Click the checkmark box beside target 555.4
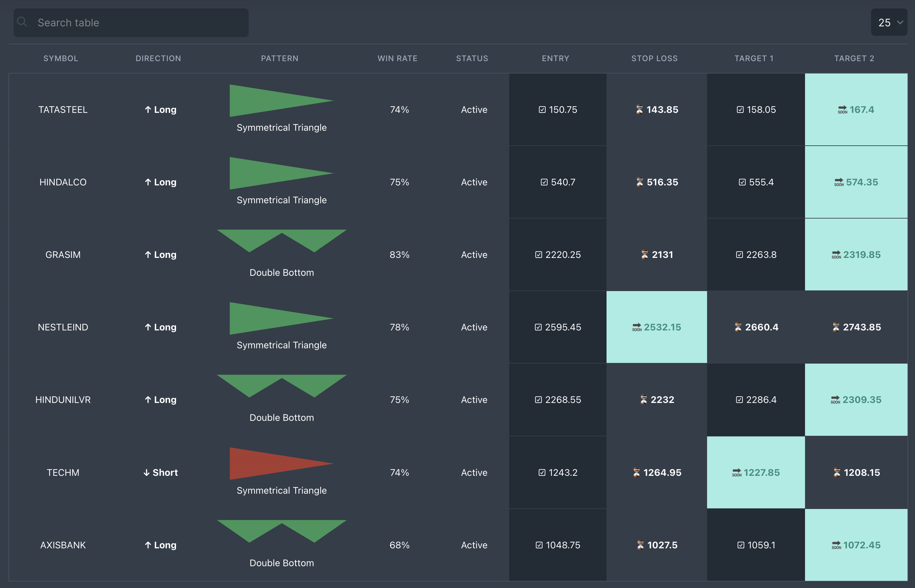The image size is (915, 588). tap(742, 182)
